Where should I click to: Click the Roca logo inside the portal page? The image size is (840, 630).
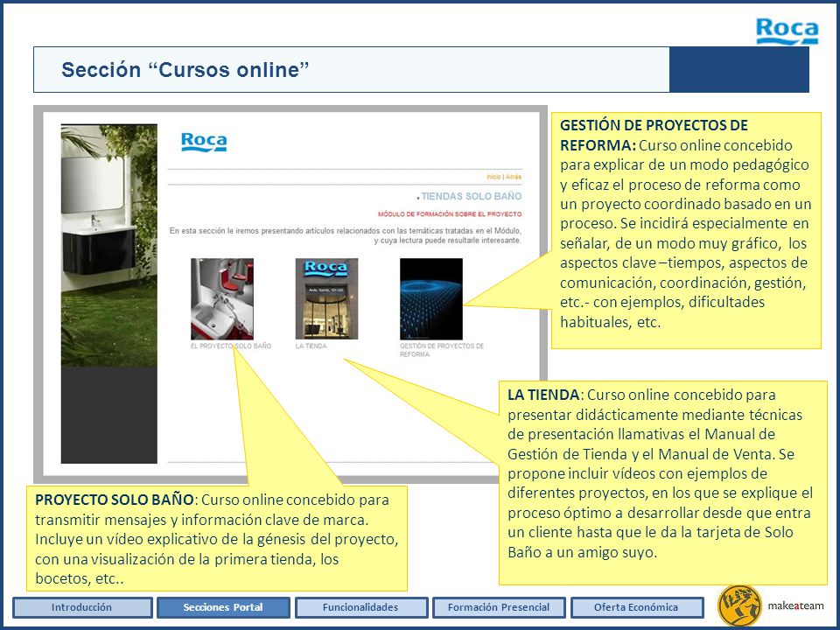(x=204, y=142)
